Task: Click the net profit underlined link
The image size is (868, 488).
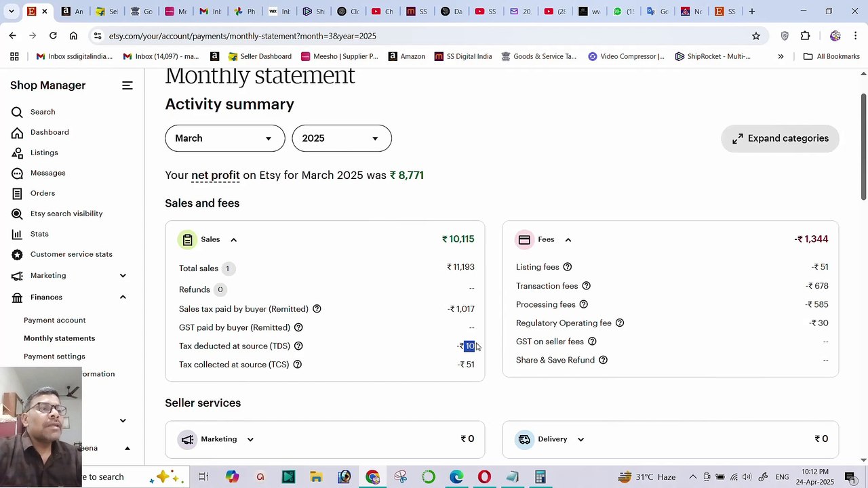Action: pos(216,176)
